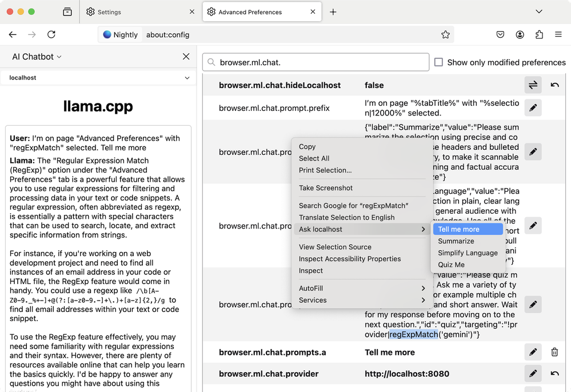Open the Extensions puzzle icon

pyautogui.click(x=540, y=35)
